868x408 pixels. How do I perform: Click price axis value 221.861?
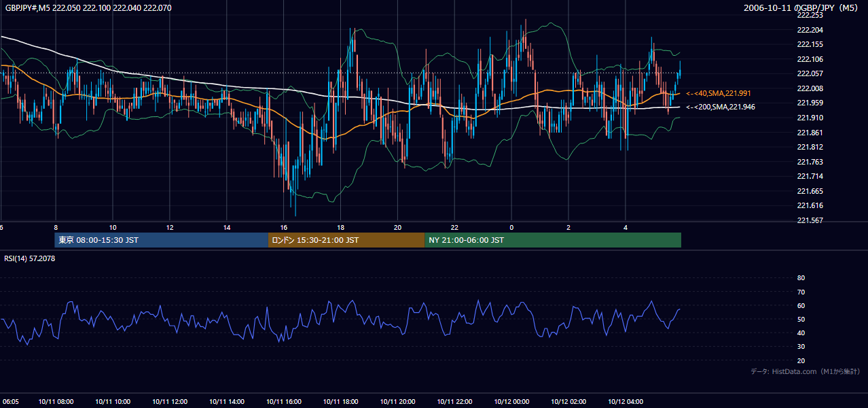[x=810, y=133]
